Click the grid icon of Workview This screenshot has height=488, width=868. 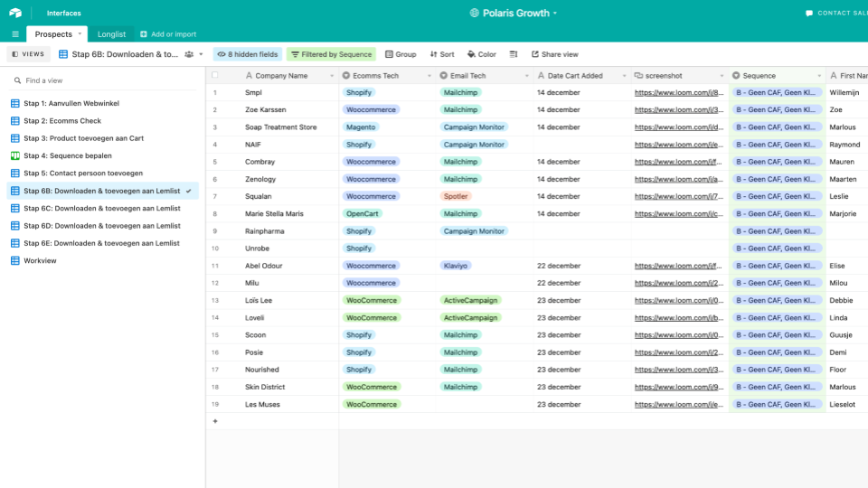point(15,260)
